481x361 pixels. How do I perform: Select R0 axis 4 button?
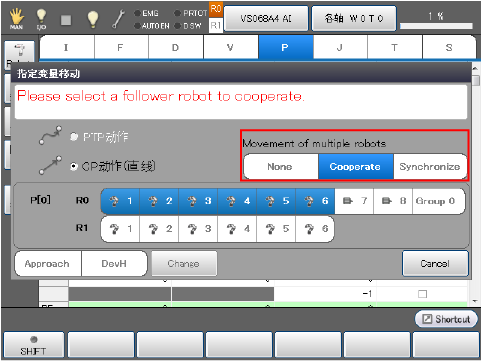point(237,201)
